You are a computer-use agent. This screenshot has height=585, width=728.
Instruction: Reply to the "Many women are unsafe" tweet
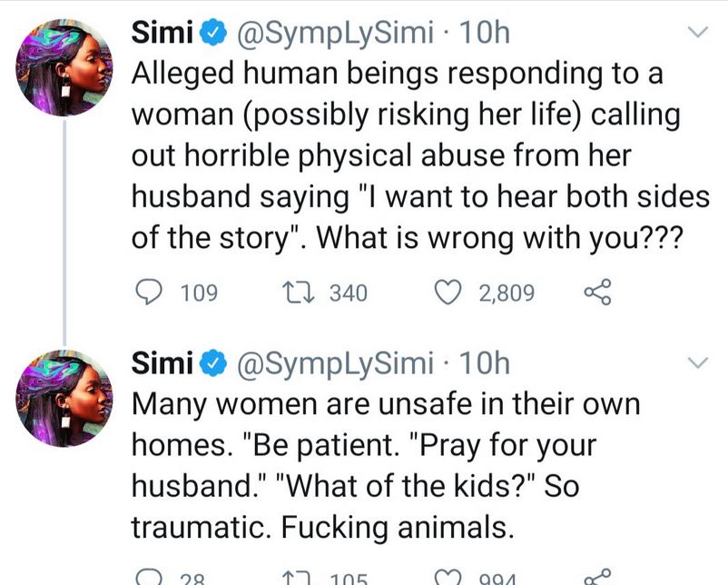pos(146,578)
